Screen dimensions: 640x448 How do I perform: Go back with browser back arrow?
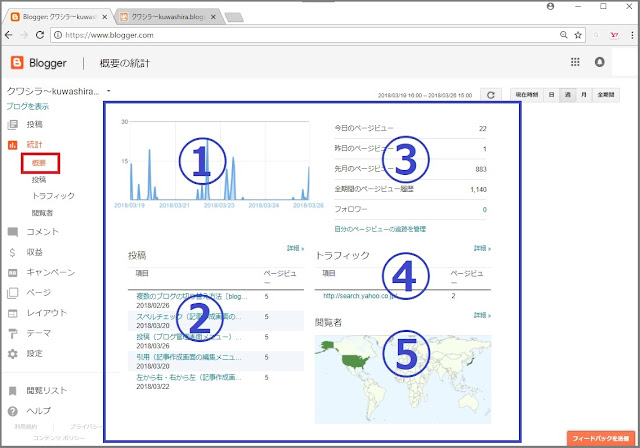click(9, 35)
